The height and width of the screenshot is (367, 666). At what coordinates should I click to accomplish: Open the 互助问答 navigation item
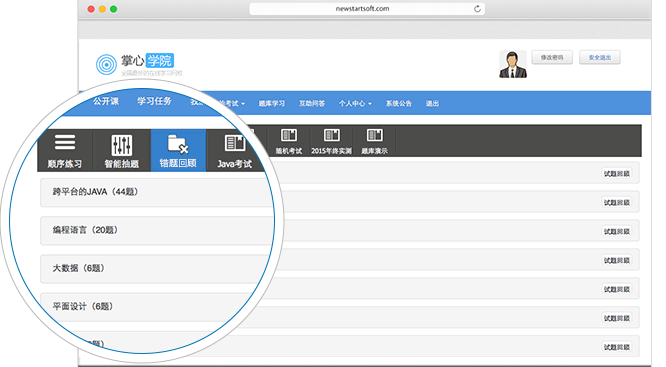(x=312, y=103)
